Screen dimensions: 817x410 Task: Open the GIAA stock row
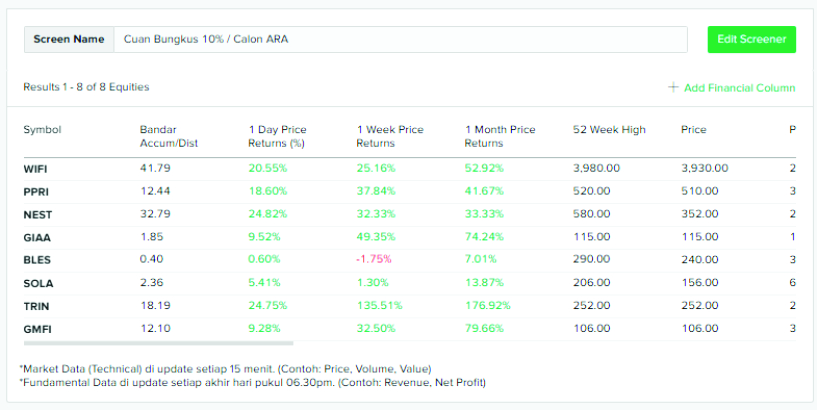point(36,237)
